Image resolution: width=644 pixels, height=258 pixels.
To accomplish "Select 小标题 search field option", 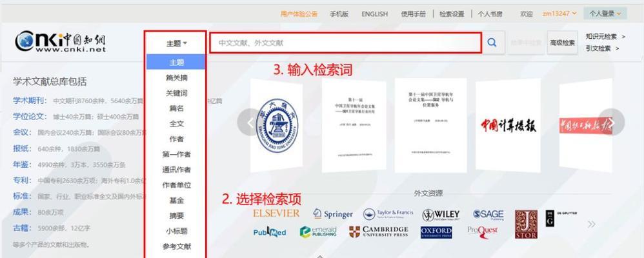I will pyautogui.click(x=176, y=231).
